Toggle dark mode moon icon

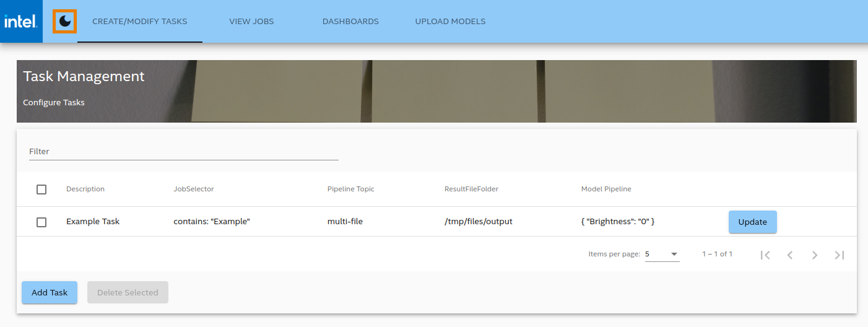pos(65,22)
